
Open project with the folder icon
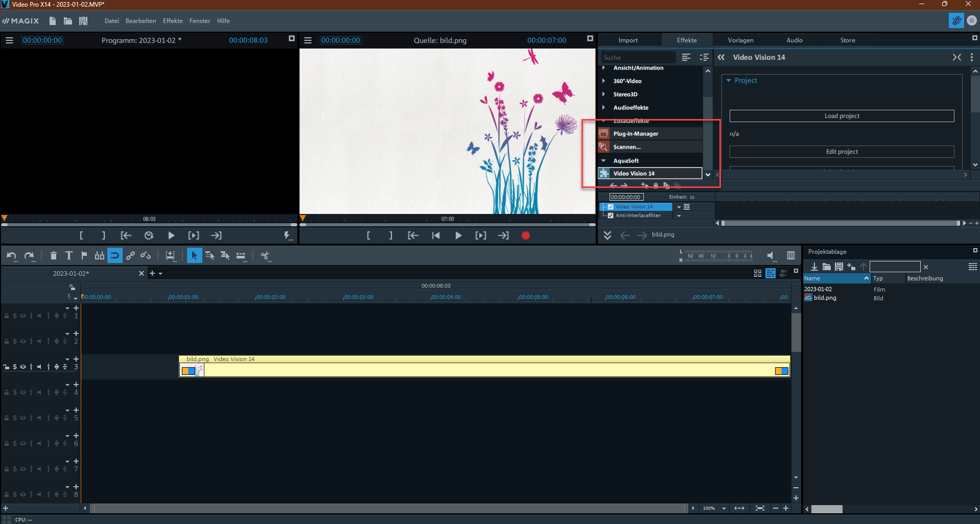click(68, 21)
